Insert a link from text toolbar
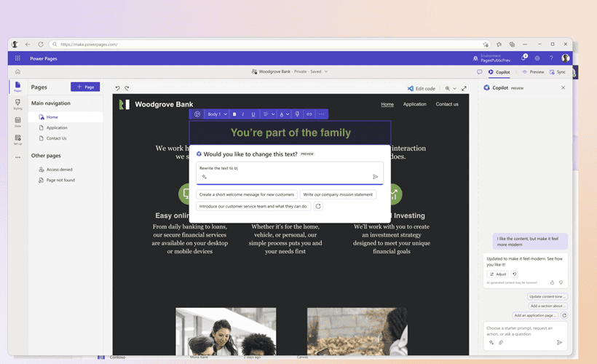 [309, 114]
